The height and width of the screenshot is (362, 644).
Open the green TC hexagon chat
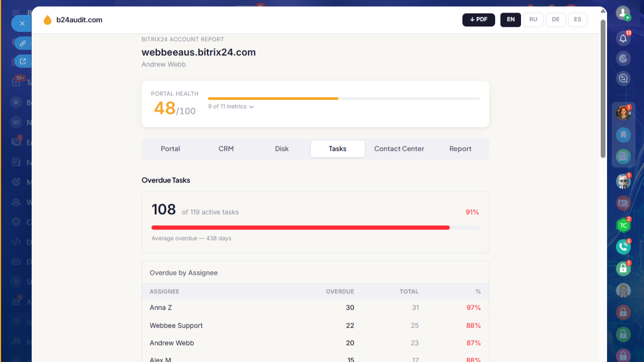tap(623, 225)
